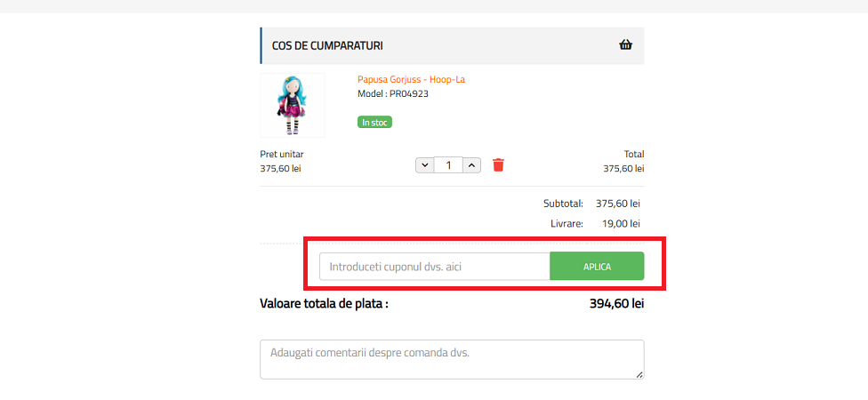Screen dimensions: 868x400
Task: Open the Papusa Gorjuss - Hoop-La product link
Action: tap(411, 79)
